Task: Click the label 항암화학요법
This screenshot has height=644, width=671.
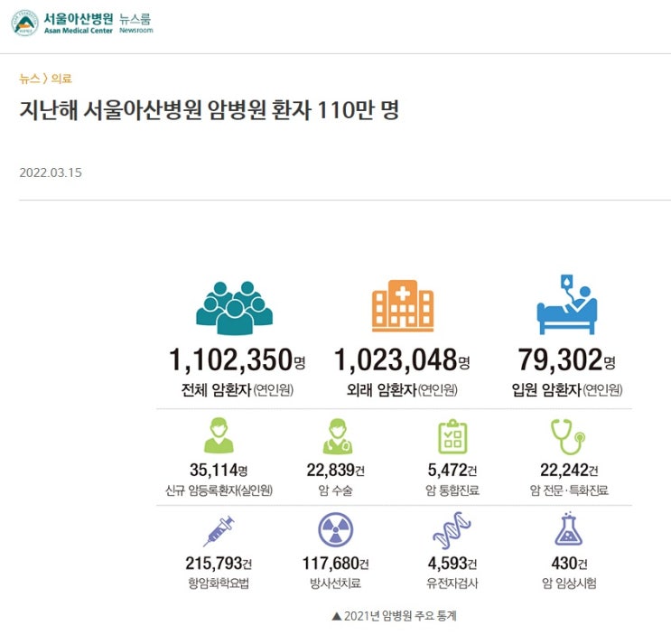Action: (219, 583)
